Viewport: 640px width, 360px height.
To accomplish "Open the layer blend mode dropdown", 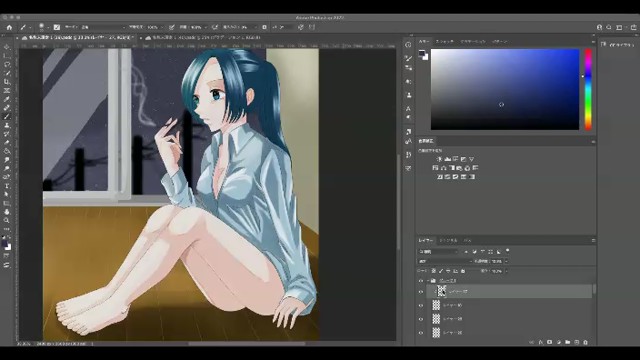I will [444, 261].
